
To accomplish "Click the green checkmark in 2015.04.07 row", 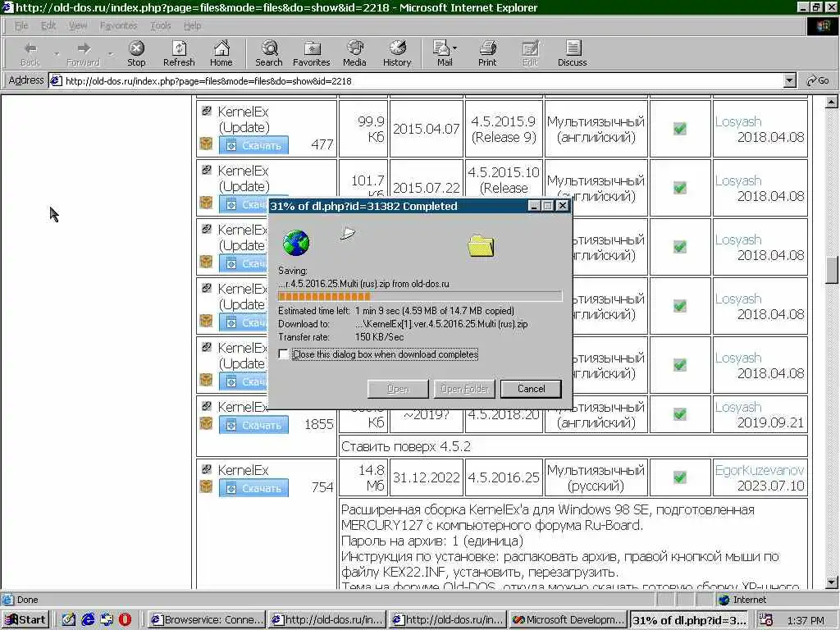I will 680,129.
